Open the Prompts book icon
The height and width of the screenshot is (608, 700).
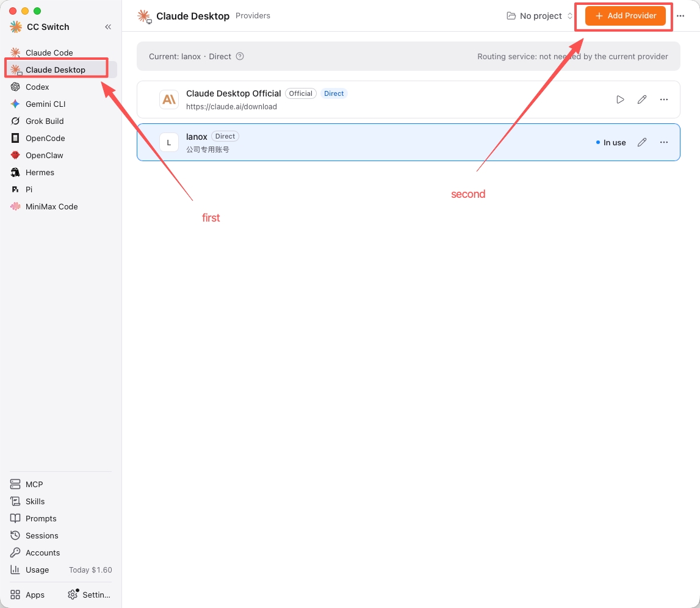pyautogui.click(x=15, y=519)
